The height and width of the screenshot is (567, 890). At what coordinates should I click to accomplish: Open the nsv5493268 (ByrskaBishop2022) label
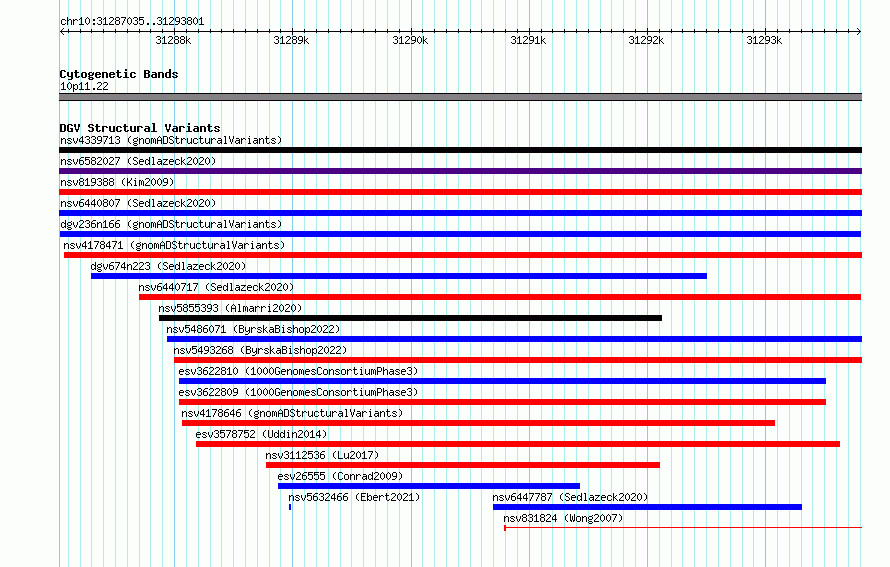(260, 350)
